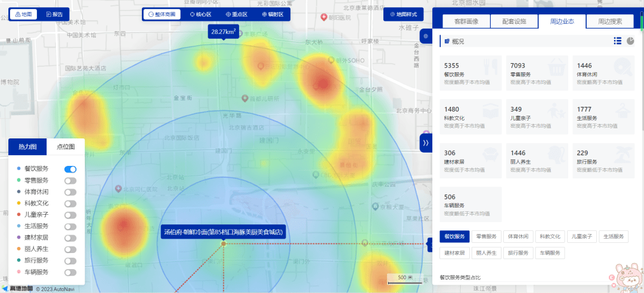The image size is (644, 293).
Task: Select the 丽人养生 category filter button
Action: click(487, 253)
